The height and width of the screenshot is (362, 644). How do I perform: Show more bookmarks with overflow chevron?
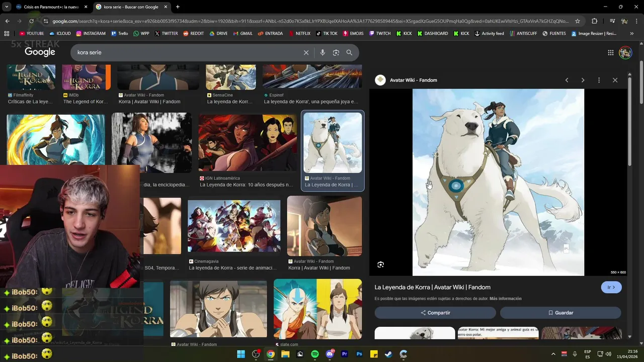pos(631,34)
